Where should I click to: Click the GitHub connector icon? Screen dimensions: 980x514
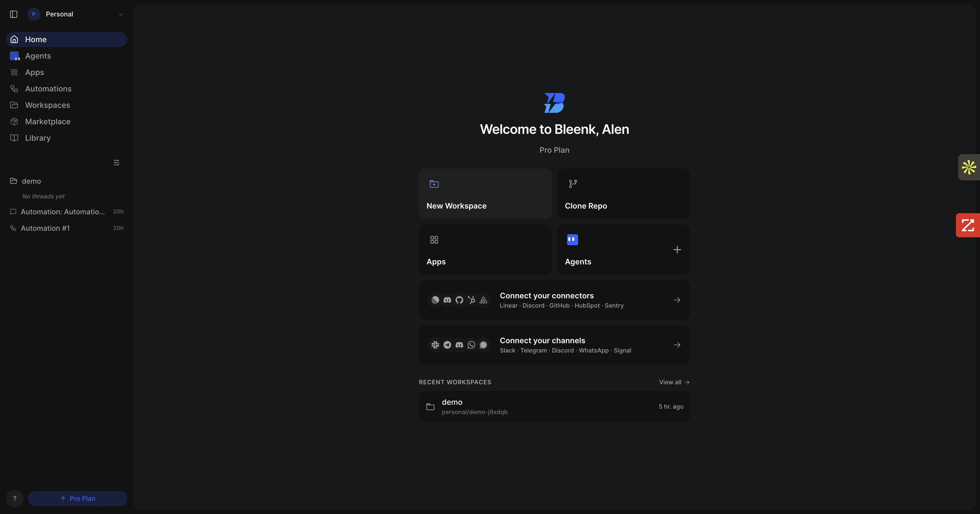coord(459,300)
